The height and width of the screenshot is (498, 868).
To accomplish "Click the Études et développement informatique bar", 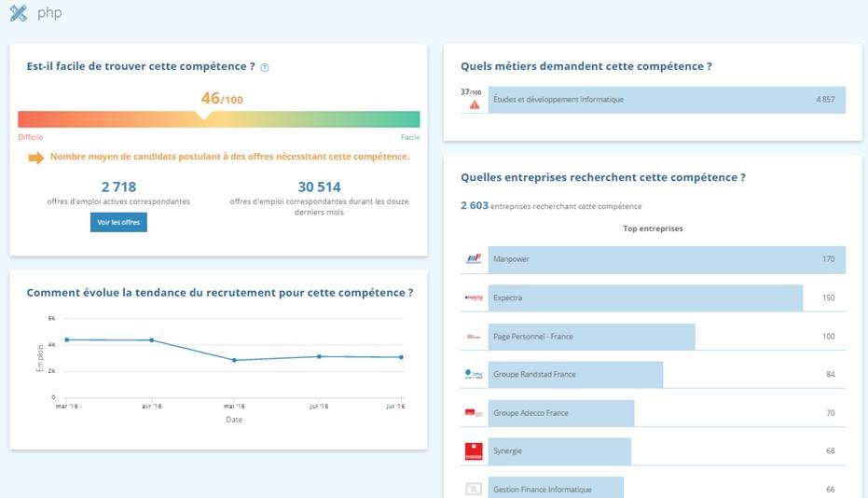I will coord(667,100).
